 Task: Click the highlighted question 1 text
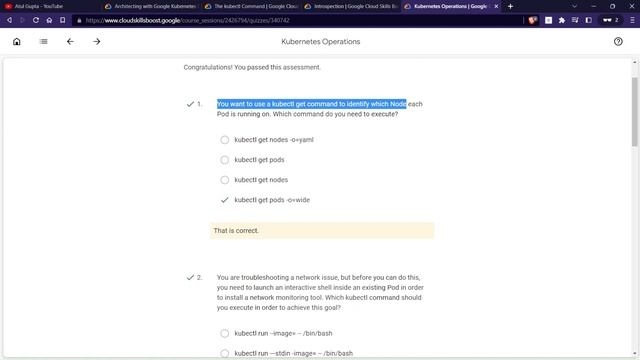pyautogui.click(x=311, y=104)
